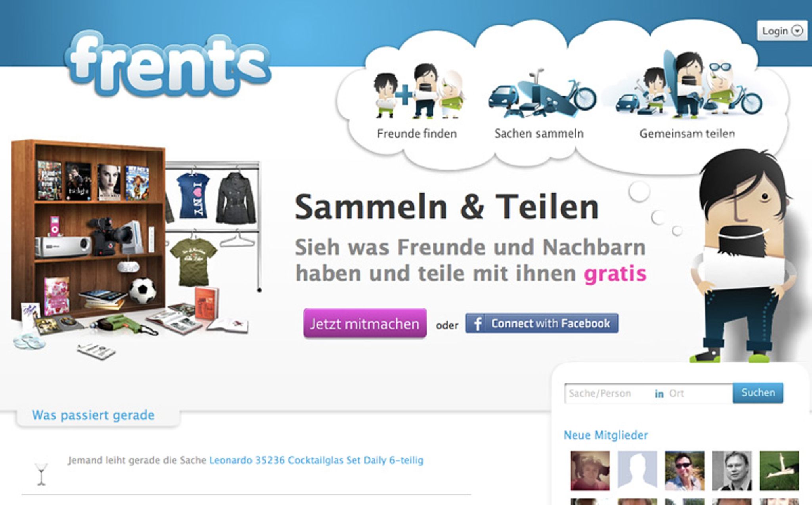Open the default silhouette member avatar
812x505 pixels.
pyautogui.click(x=637, y=471)
